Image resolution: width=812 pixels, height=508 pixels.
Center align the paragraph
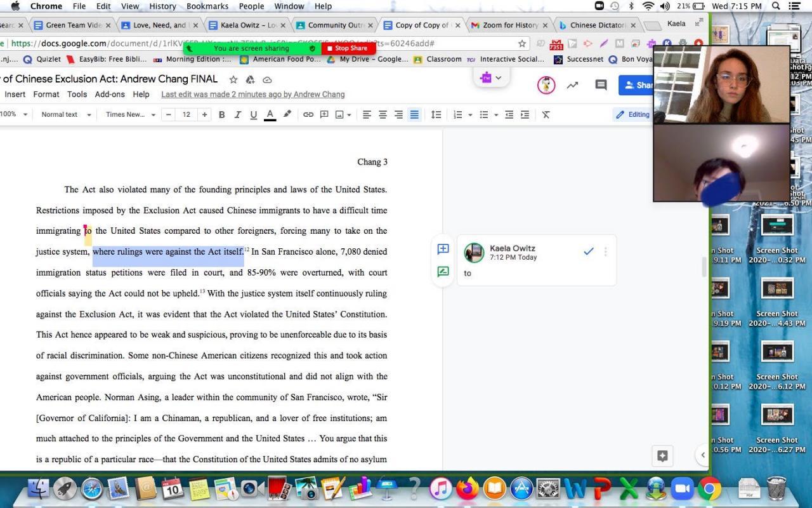(x=383, y=114)
